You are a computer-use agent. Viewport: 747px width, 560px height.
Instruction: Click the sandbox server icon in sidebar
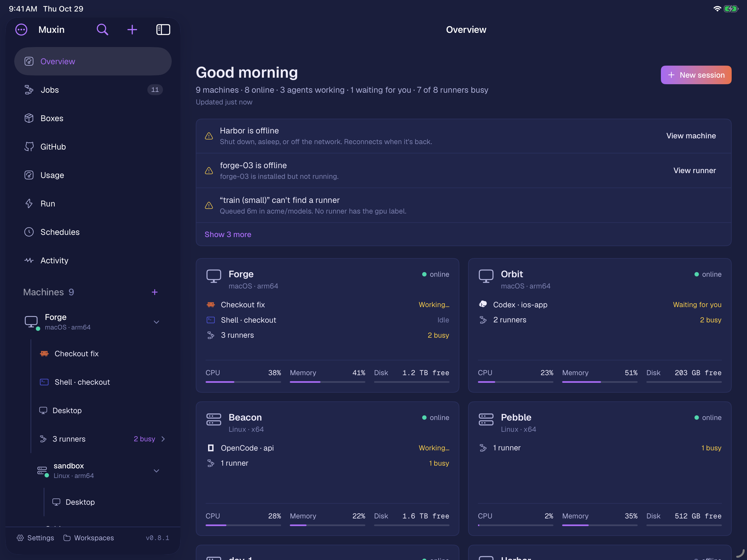[42, 470]
